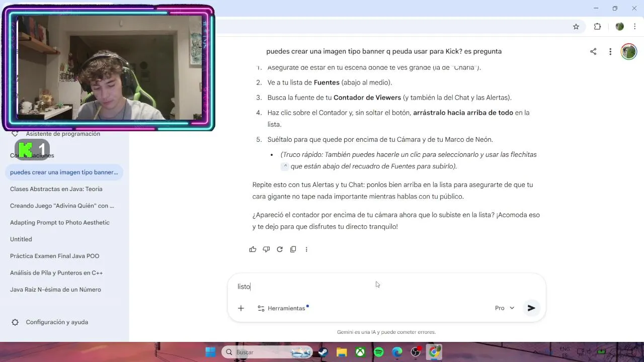Click the Chrome icon in the taskbar
Image resolution: width=644 pixels, height=362 pixels.
point(434,352)
